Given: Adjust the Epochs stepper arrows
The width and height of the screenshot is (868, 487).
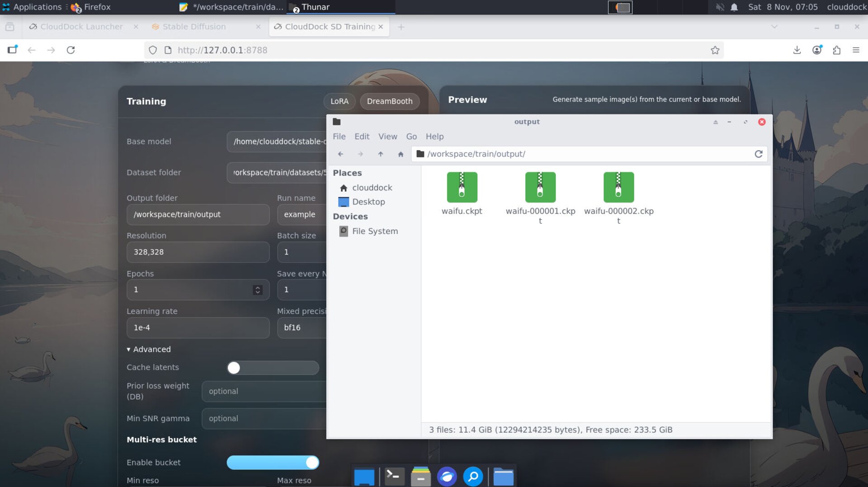Looking at the screenshot, I should point(258,290).
